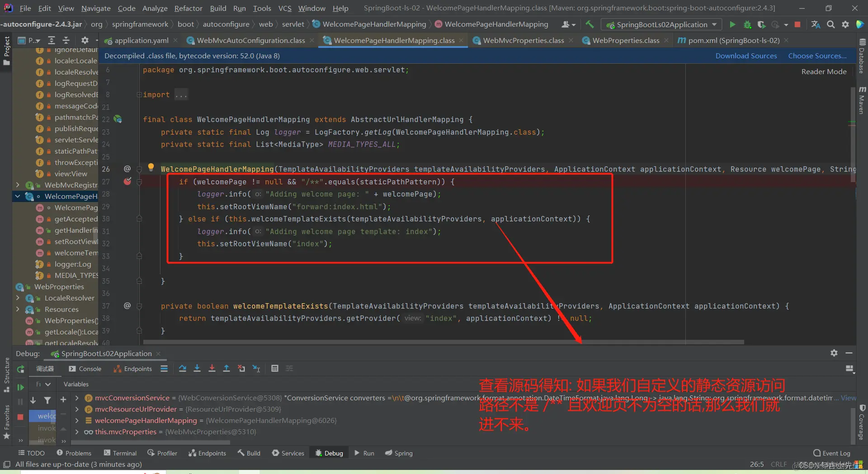This screenshot has width=868, height=474.
Task: Click the Force Step Into debugger icon
Action: [x=212, y=369]
